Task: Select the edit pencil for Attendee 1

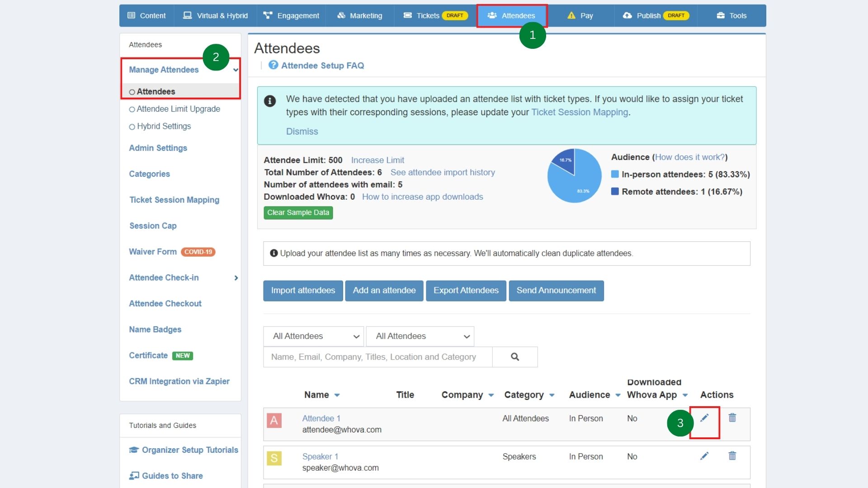Action: click(x=704, y=418)
